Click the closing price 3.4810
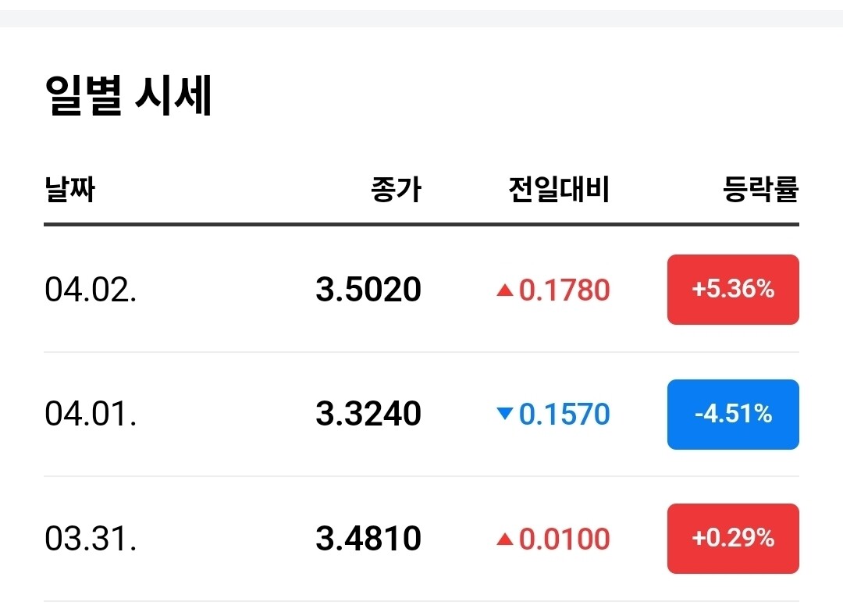This screenshot has height=616, width=843. point(368,539)
